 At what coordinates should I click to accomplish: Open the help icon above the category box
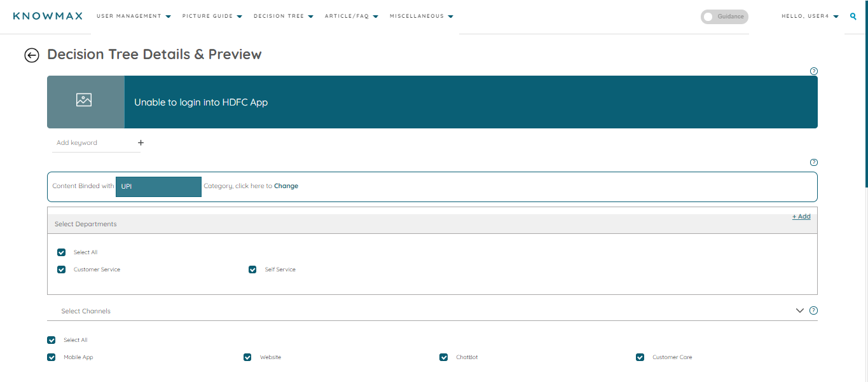(814, 162)
